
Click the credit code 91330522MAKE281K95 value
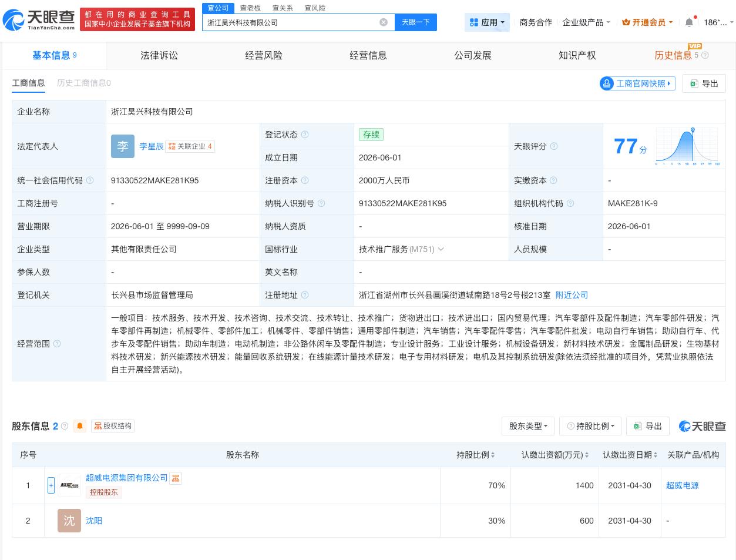[x=154, y=180]
